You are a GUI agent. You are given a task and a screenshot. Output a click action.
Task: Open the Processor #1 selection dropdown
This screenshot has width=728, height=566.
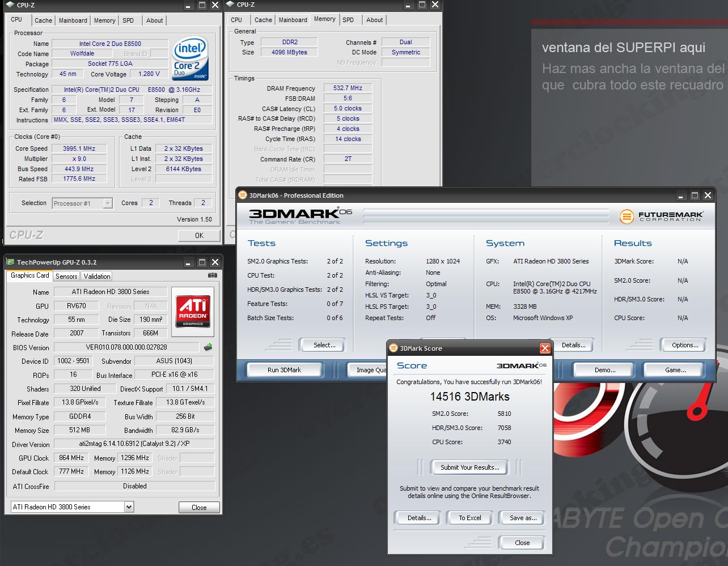pyautogui.click(x=108, y=203)
